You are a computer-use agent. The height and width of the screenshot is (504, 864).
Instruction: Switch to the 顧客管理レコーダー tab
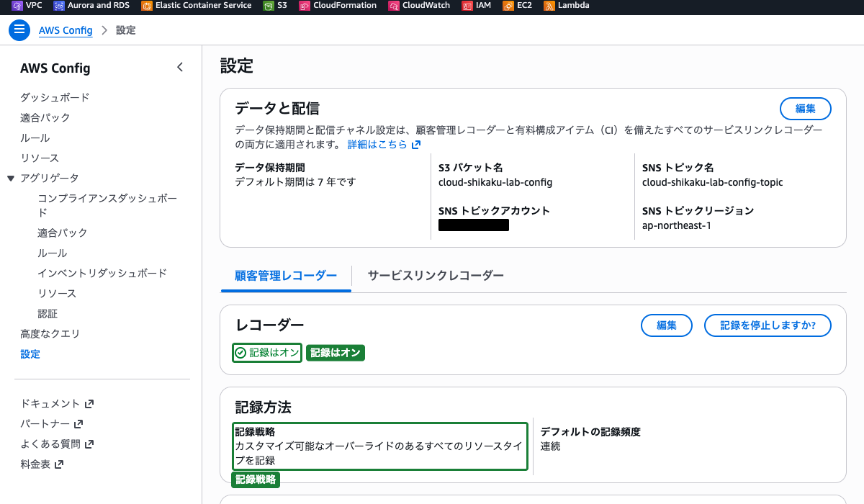point(286,275)
